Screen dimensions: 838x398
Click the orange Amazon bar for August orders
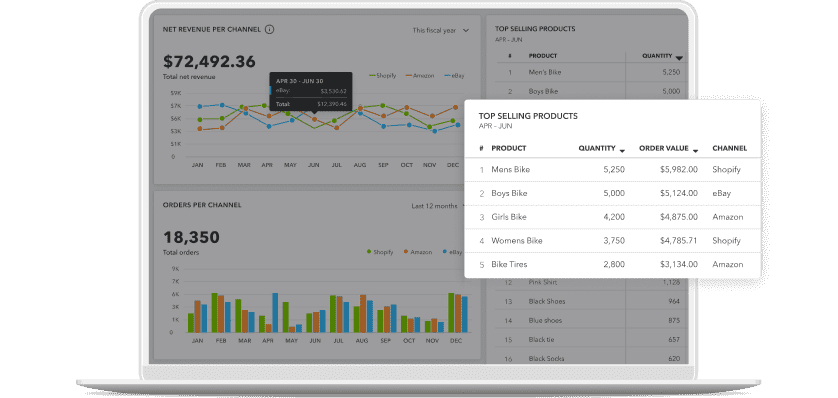point(363,314)
